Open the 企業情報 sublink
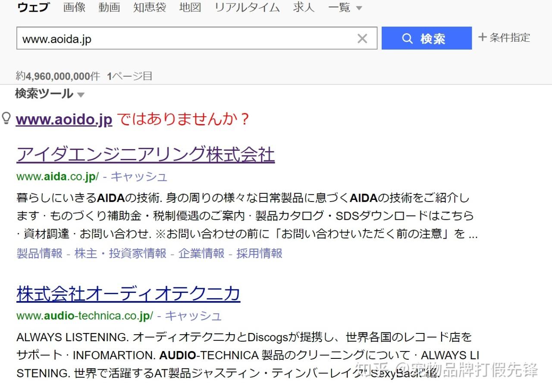552x392 pixels. point(201,253)
